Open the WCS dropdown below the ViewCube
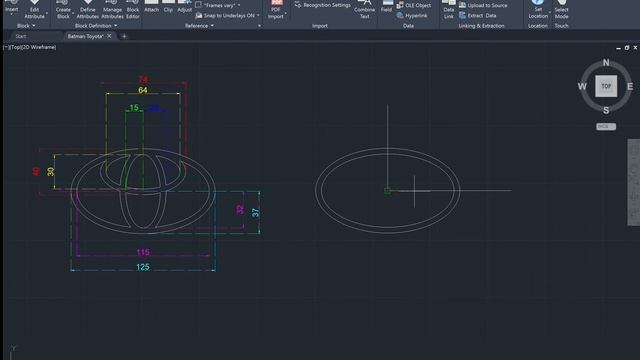This screenshot has width=640, height=360. [606, 127]
